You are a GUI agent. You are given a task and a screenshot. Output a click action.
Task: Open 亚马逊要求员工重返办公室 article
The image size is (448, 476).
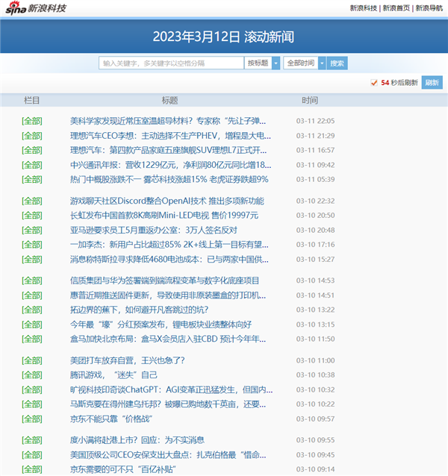(x=153, y=230)
